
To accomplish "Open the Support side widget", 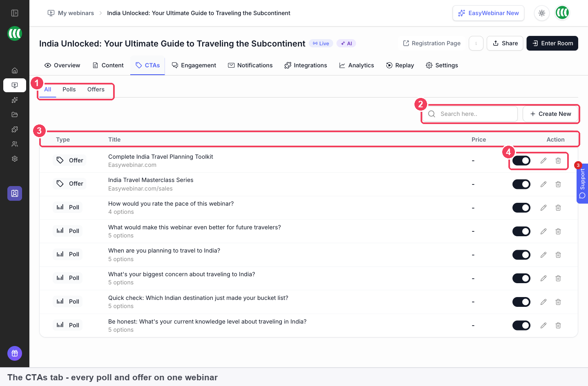I will [x=582, y=183].
